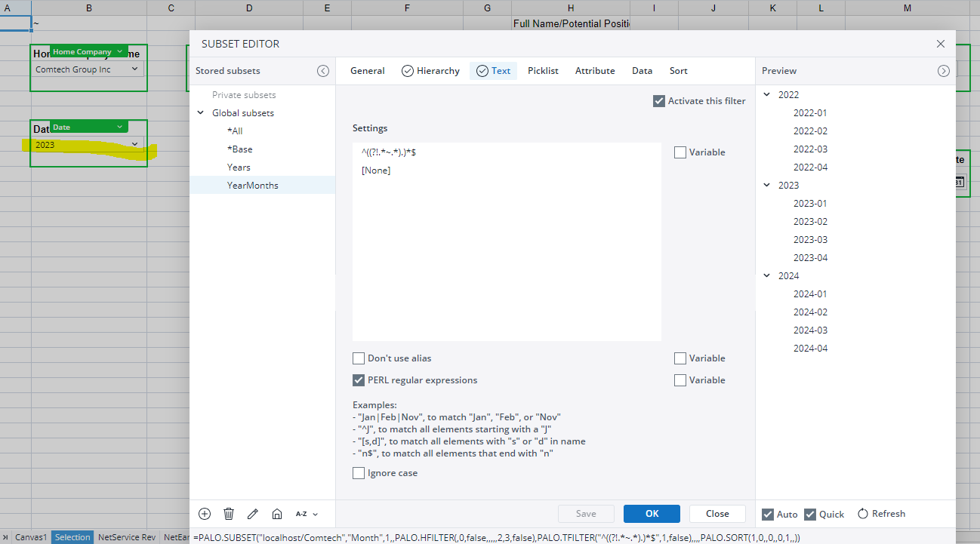Screen dimensions: 980x544
Task: Click the regex text in Settings field
Action: (x=389, y=152)
